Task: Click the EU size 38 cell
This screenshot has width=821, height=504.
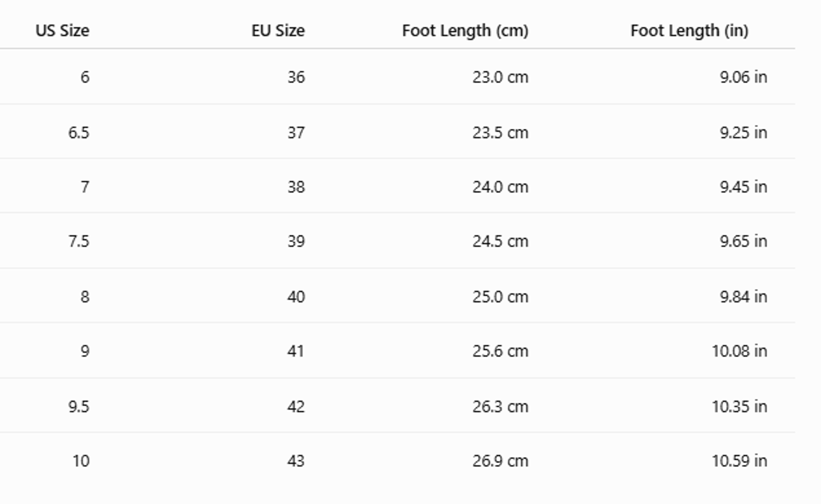Action: [296, 187]
